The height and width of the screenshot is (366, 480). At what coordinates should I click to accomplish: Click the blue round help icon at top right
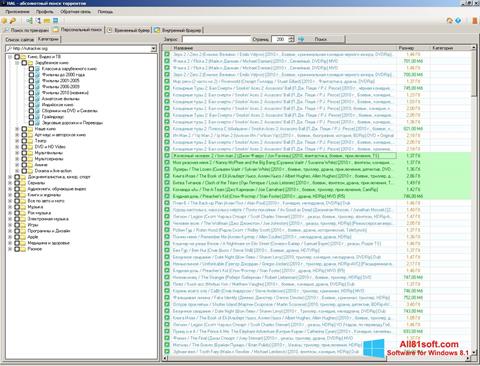459,21
